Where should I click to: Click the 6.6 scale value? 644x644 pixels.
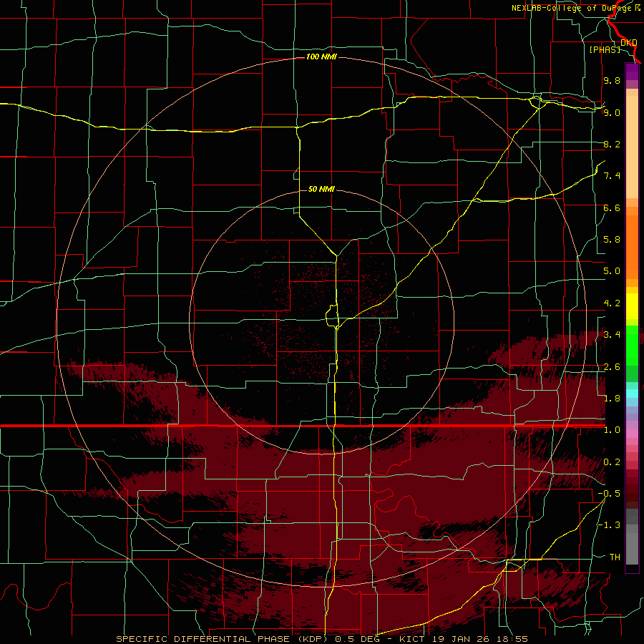[x=612, y=208]
